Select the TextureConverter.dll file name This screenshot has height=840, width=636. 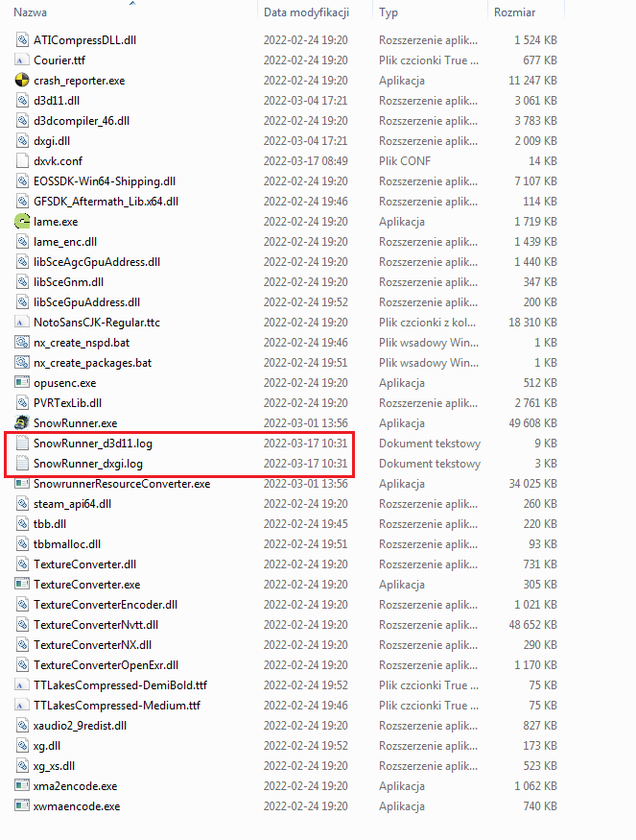pyautogui.click(x=84, y=564)
